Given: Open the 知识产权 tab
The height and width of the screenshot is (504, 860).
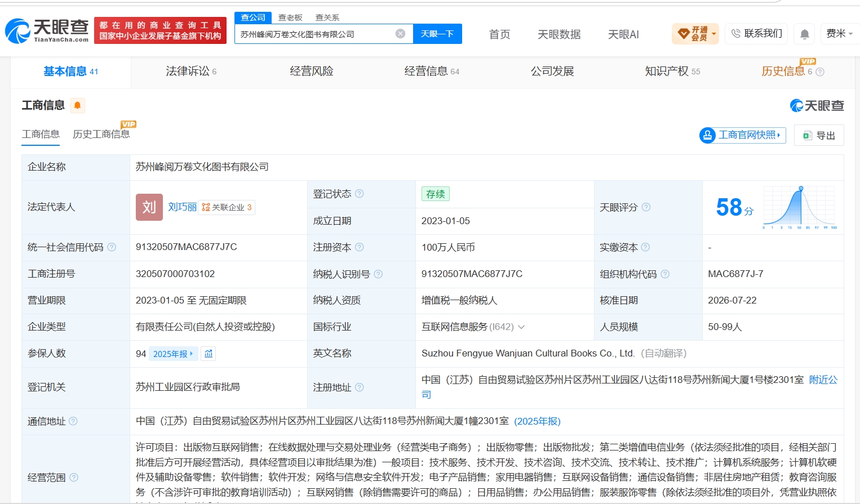Looking at the screenshot, I should click(672, 72).
